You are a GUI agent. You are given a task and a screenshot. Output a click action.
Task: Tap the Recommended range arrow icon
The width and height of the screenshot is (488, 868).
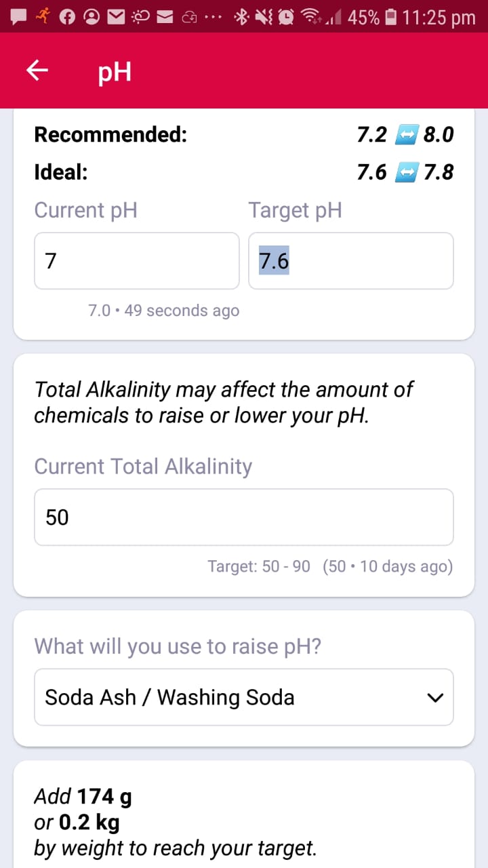pos(405,136)
